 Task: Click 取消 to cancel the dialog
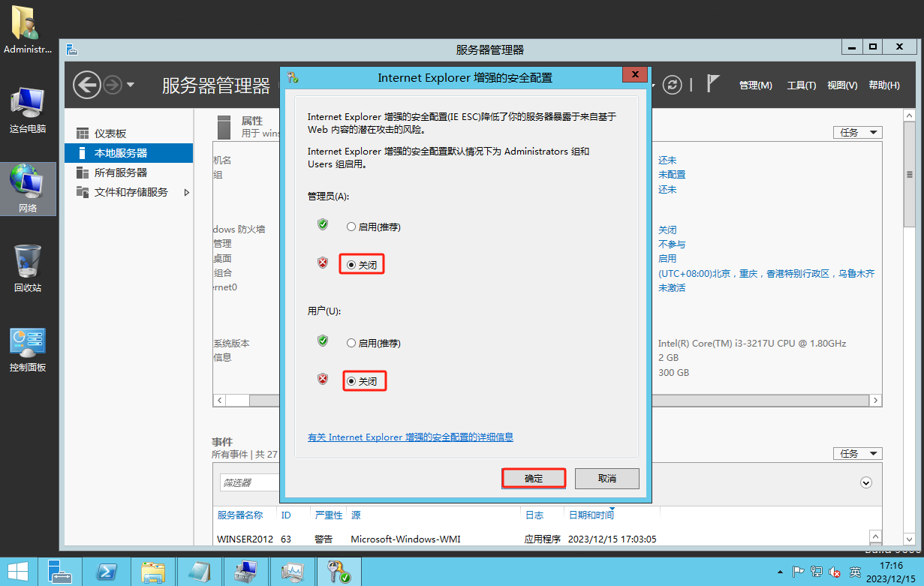tap(607, 479)
